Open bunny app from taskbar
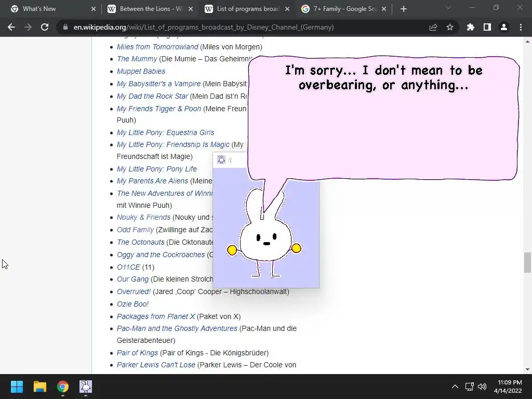Image resolution: width=532 pixels, height=399 pixels. click(x=86, y=387)
